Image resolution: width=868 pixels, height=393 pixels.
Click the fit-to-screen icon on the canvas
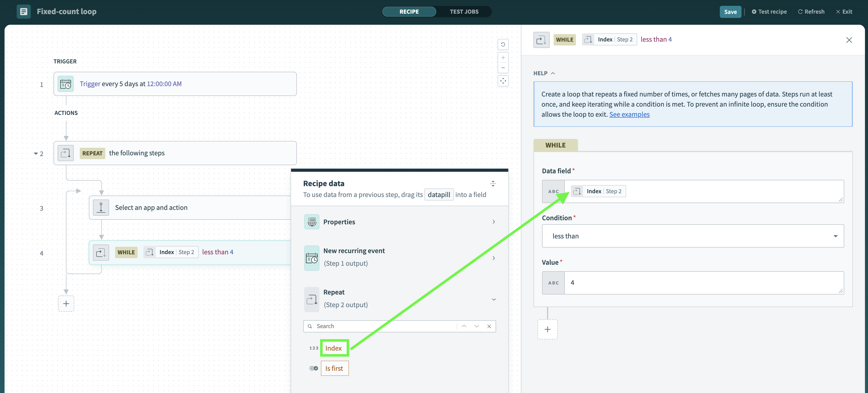coord(503,81)
